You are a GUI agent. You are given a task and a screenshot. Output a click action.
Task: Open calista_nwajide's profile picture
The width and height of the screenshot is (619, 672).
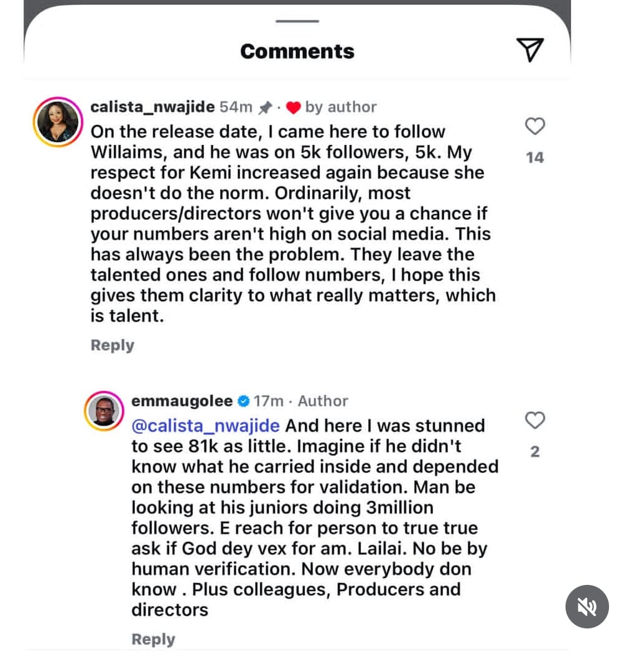[58, 122]
